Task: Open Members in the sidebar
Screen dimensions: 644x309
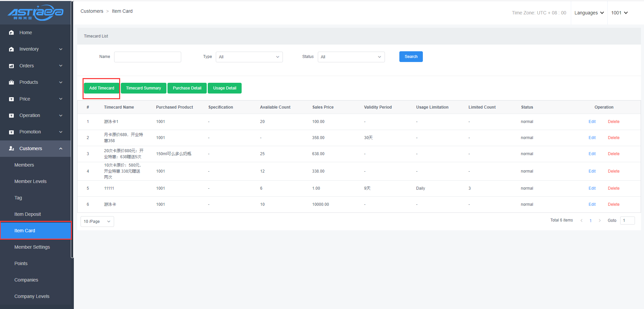Action: pyautogui.click(x=24, y=165)
